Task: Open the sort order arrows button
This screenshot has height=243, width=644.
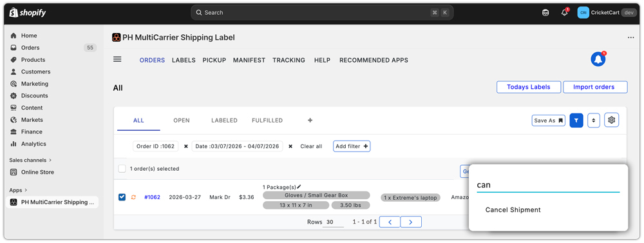Action: [x=594, y=121]
